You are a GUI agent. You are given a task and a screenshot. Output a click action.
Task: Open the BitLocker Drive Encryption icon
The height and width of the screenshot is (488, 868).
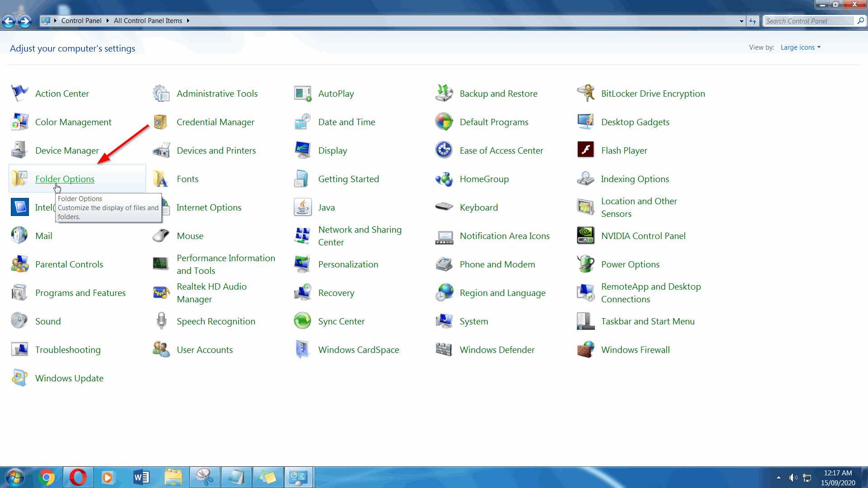(x=585, y=94)
